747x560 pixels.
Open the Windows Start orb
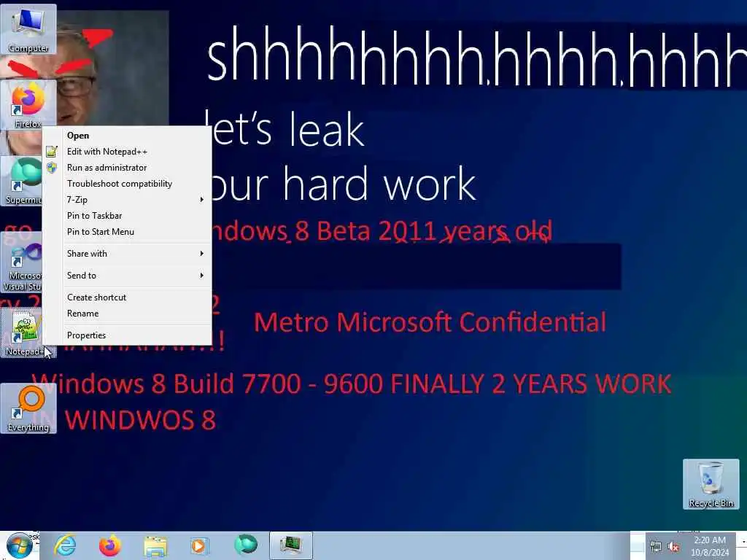[20, 545]
